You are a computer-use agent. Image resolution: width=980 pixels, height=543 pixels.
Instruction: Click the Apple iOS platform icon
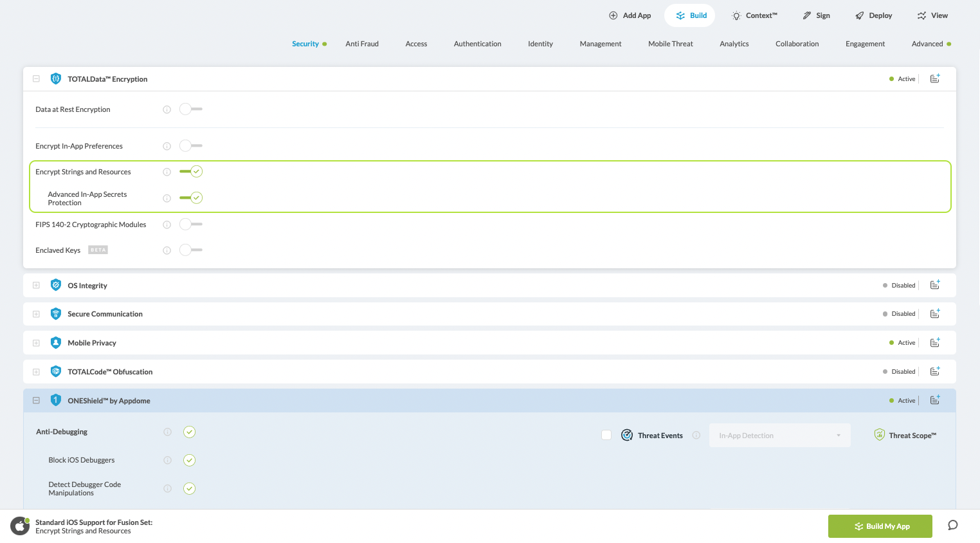point(20,526)
